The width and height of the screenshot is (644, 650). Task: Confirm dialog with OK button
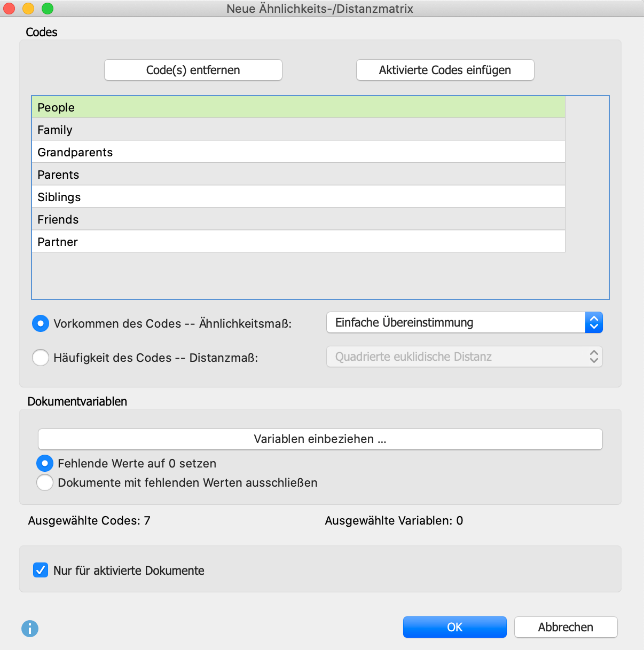click(454, 627)
